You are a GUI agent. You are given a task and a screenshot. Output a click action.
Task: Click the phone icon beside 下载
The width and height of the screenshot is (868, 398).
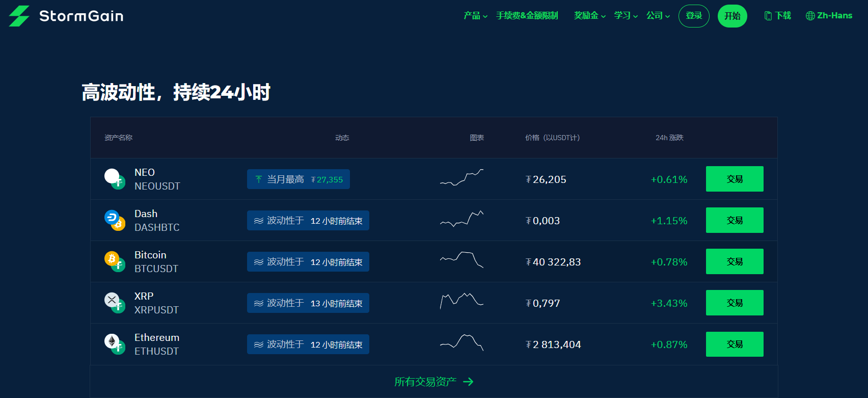[768, 16]
